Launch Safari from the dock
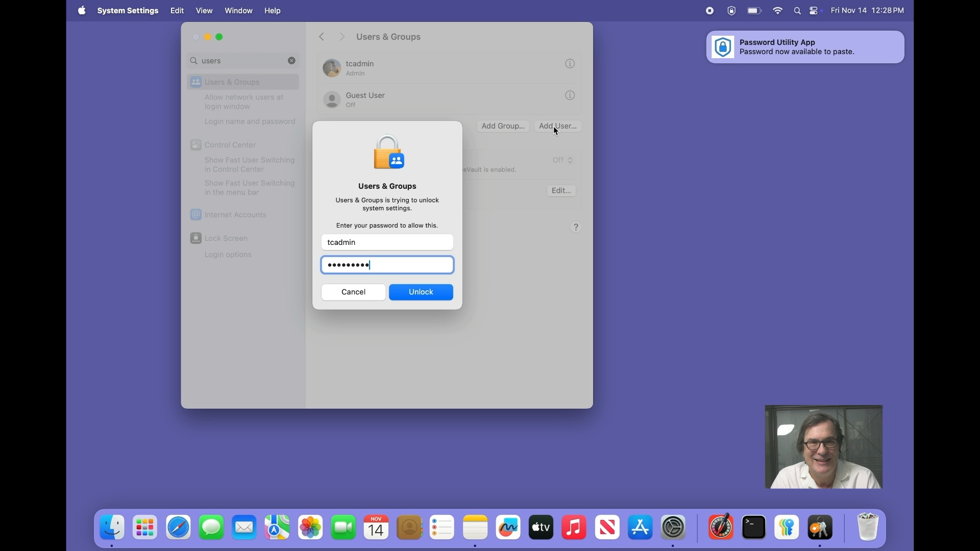 pyautogui.click(x=178, y=528)
